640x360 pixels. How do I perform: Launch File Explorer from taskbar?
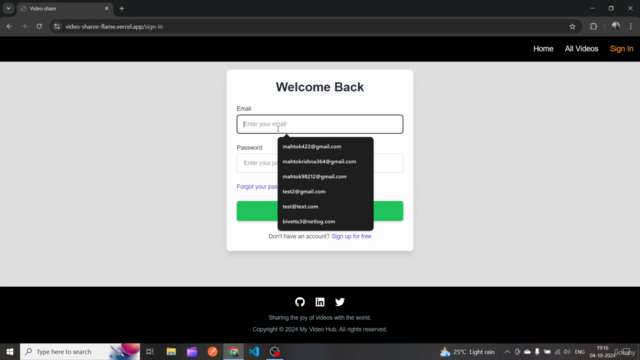pyautogui.click(x=171, y=351)
